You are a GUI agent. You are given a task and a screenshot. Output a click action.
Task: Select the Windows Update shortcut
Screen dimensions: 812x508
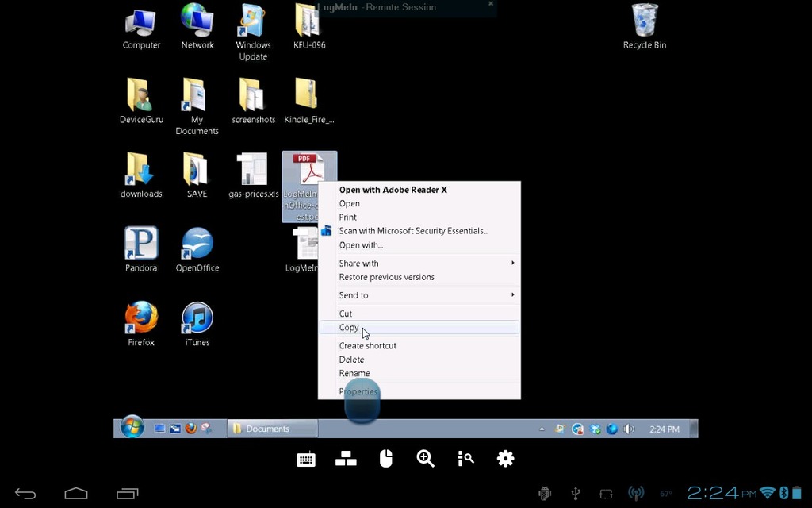253,33
